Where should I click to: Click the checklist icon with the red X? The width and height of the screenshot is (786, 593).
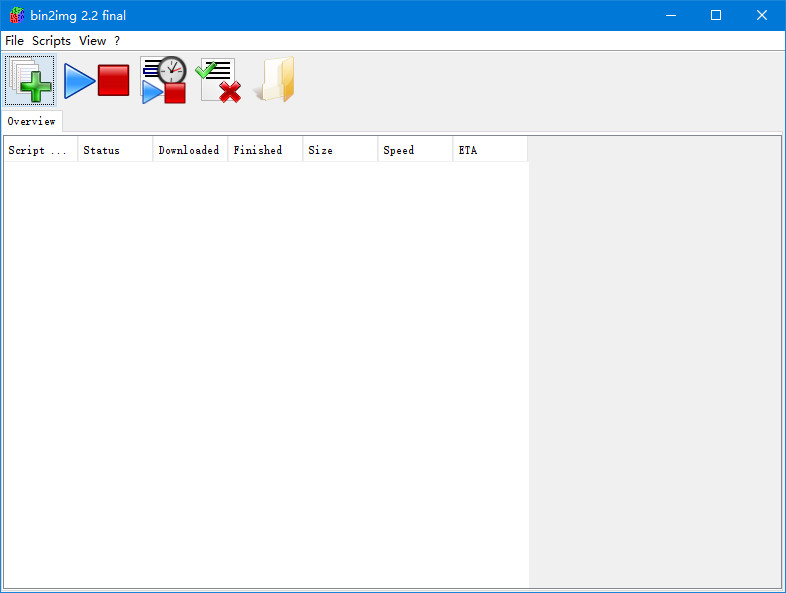pos(218,81)
